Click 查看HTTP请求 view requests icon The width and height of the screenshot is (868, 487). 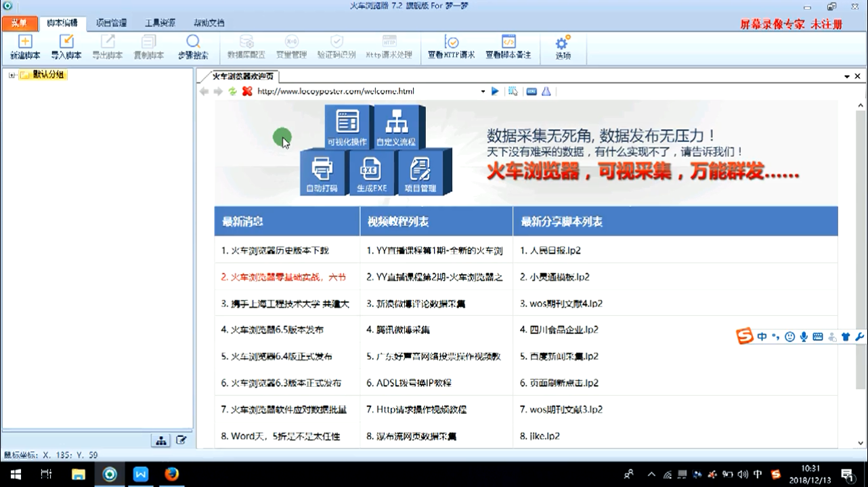452,47
